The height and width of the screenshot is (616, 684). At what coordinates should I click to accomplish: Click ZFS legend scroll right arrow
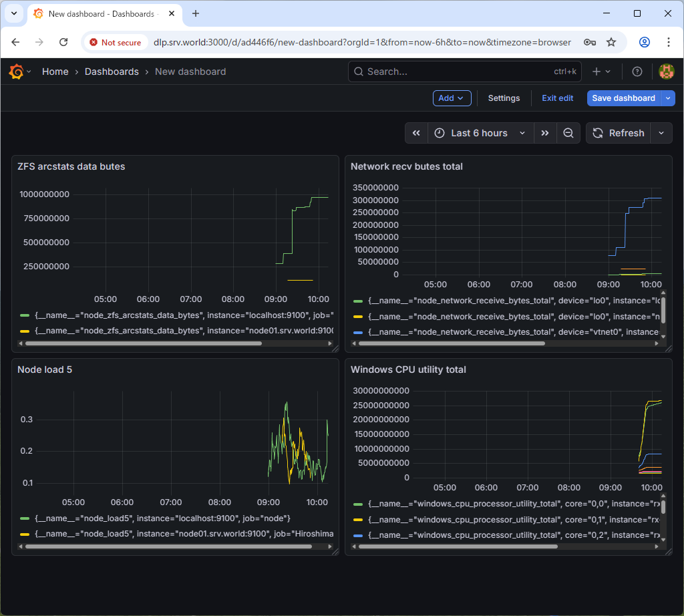(330, 343)
